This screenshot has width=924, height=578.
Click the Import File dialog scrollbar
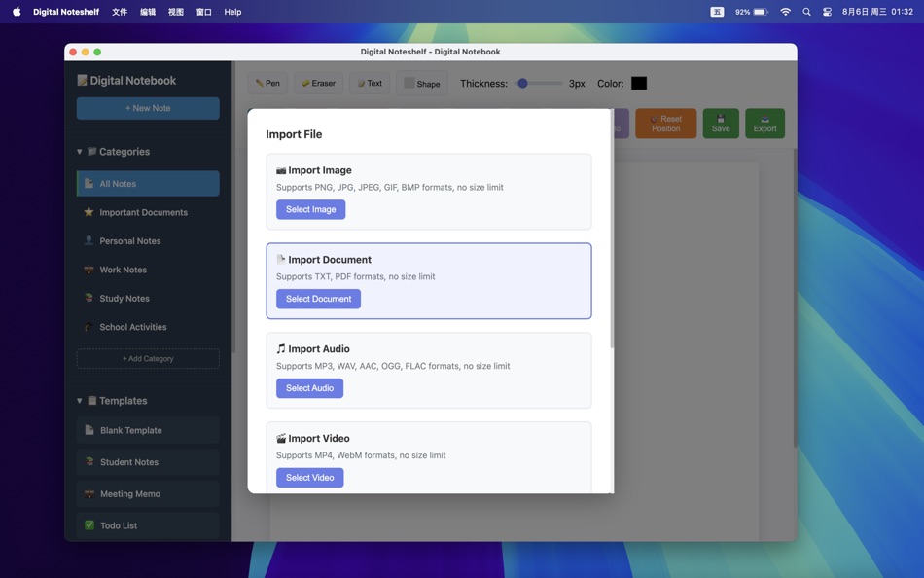pos(612,229)
